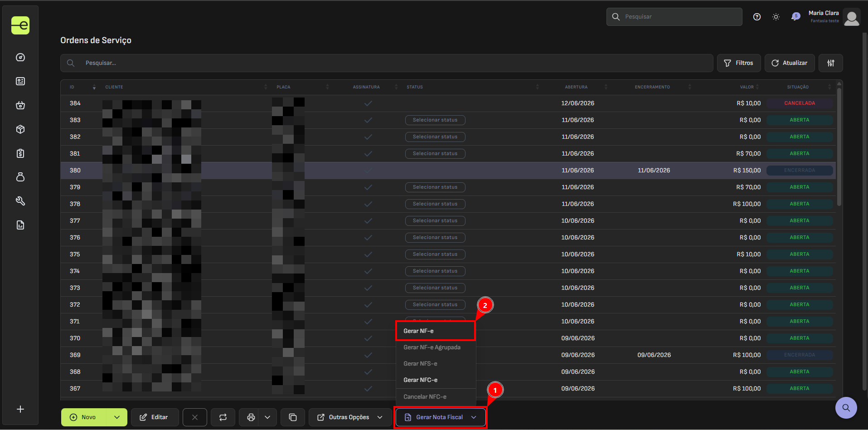
Task: Click the plus icon at sidebar bottom
Action: 20,409
